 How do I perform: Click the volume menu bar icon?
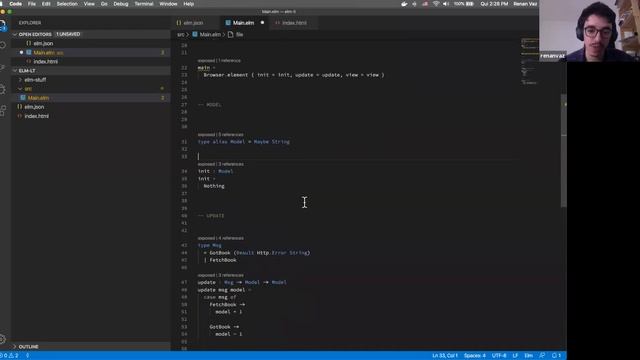pyautogui.click(x=446, y=4)
